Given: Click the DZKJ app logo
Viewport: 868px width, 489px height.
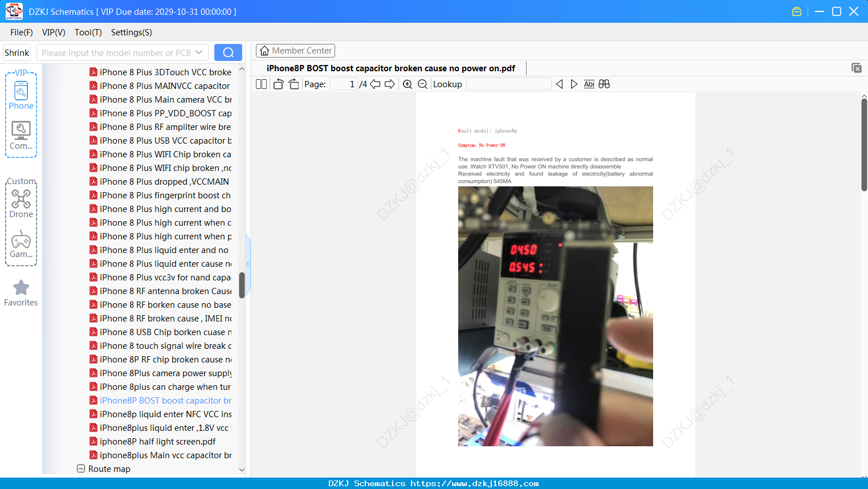Looking at the screenshot, I should pyautogui.click(x=14, y=11).
